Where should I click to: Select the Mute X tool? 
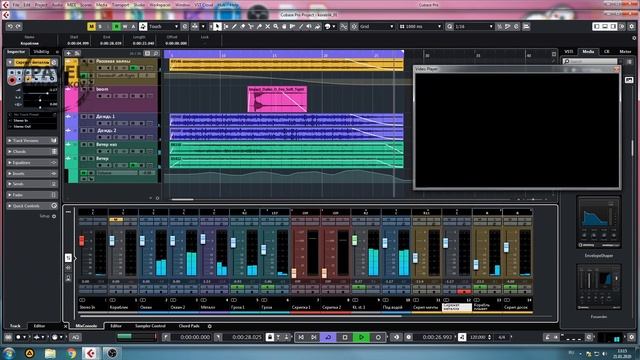pos(267,27)
